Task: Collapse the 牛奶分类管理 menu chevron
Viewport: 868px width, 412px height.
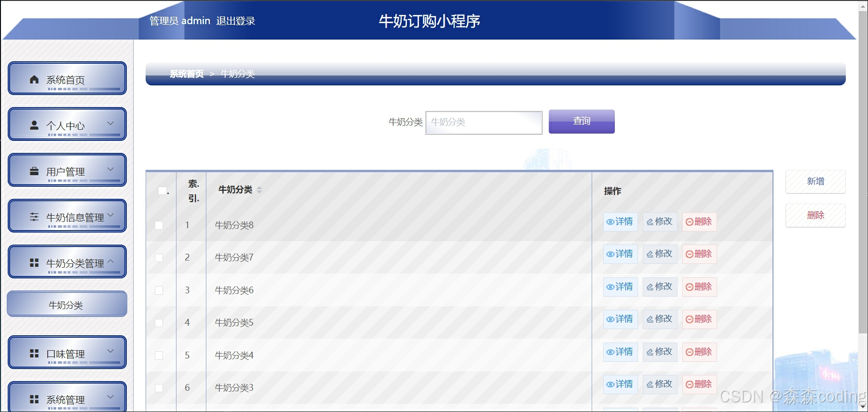Action: [110, 261]
